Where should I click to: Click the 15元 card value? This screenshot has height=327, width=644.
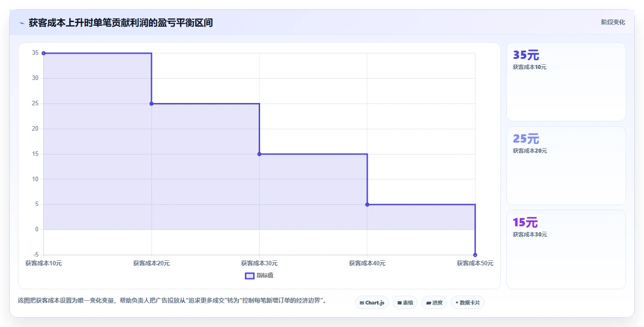525,223
